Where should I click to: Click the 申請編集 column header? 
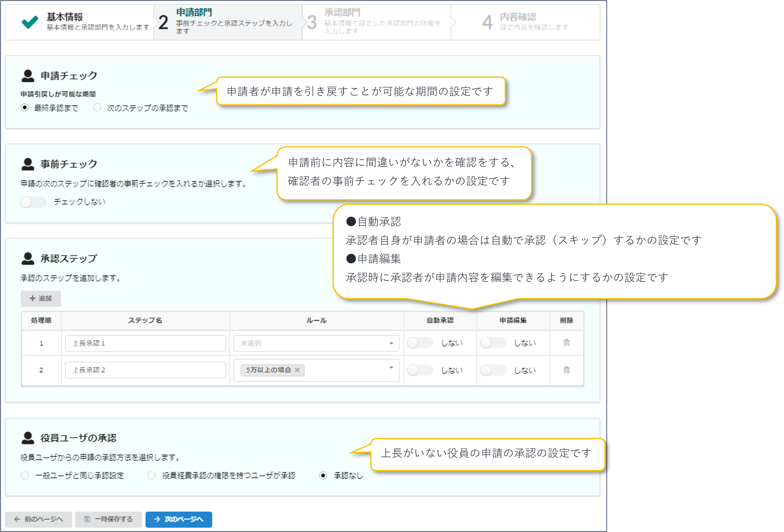click(x=513, y=320)
